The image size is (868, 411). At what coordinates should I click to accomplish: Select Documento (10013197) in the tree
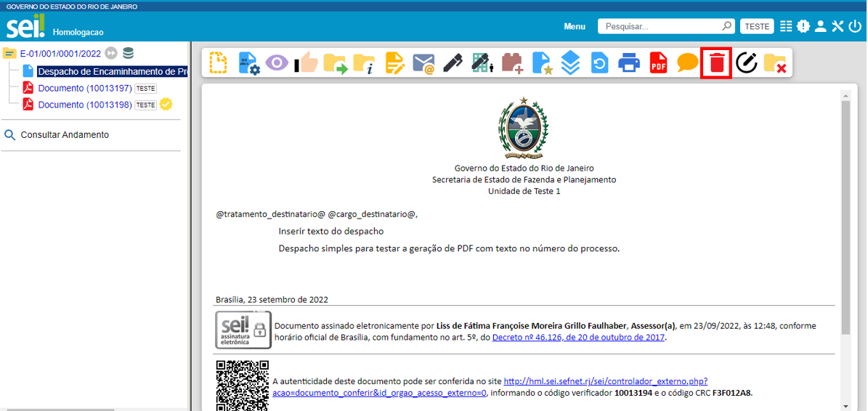[x=84, y=88]
